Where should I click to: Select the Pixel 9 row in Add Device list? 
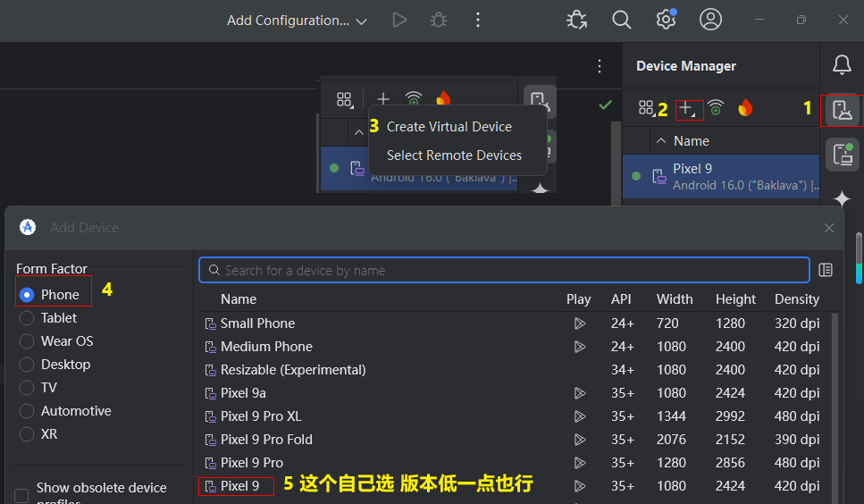click(x=516, y=486)
